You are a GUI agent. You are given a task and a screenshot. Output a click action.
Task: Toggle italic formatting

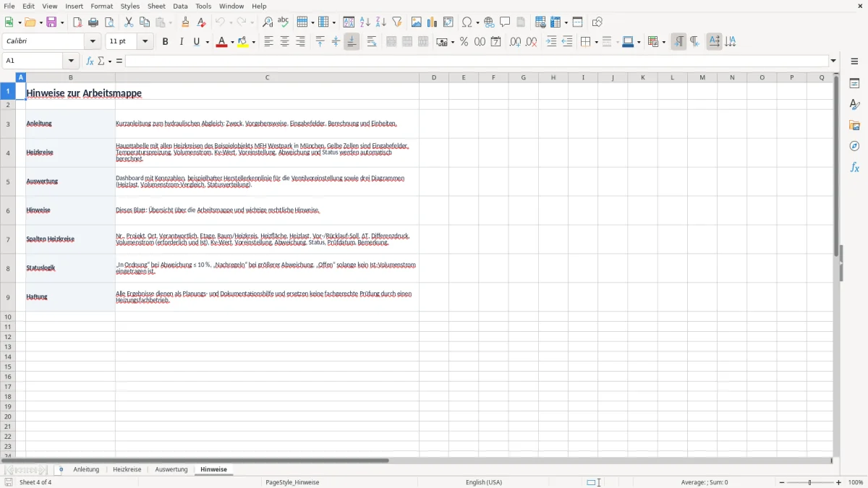tap(181, 42)
